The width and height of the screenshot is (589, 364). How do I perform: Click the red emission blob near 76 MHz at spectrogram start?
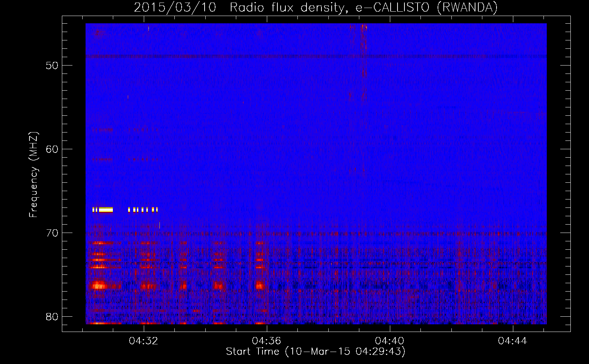coord(98,285)
